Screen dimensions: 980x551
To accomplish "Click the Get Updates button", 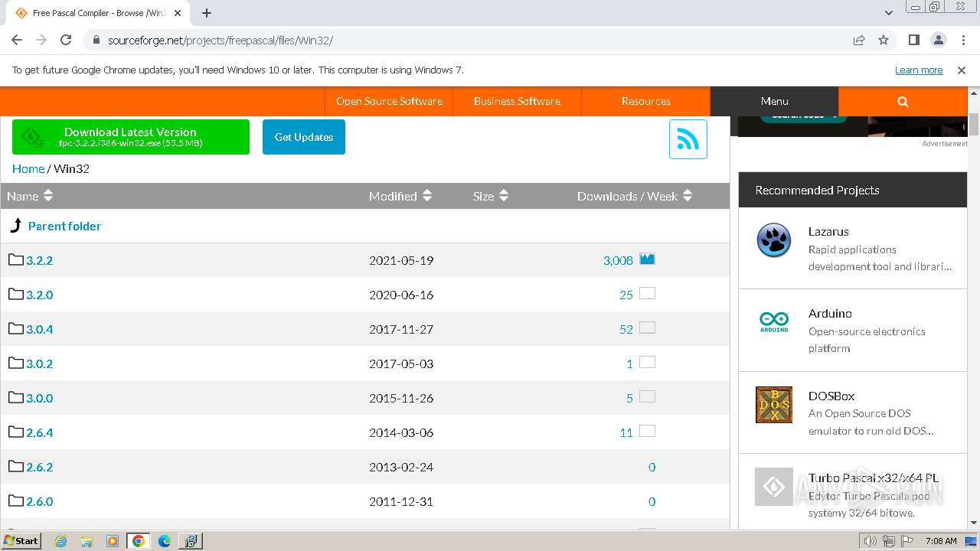I will click(x=304, y=137).
